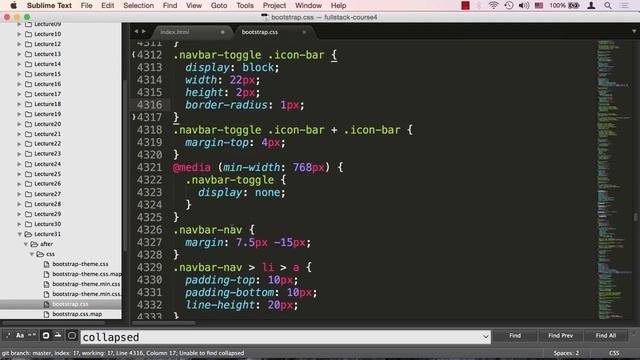Screen dimensions: 640x360
Task: Click the Lecture23 folder icon
Action: [28, 154]
